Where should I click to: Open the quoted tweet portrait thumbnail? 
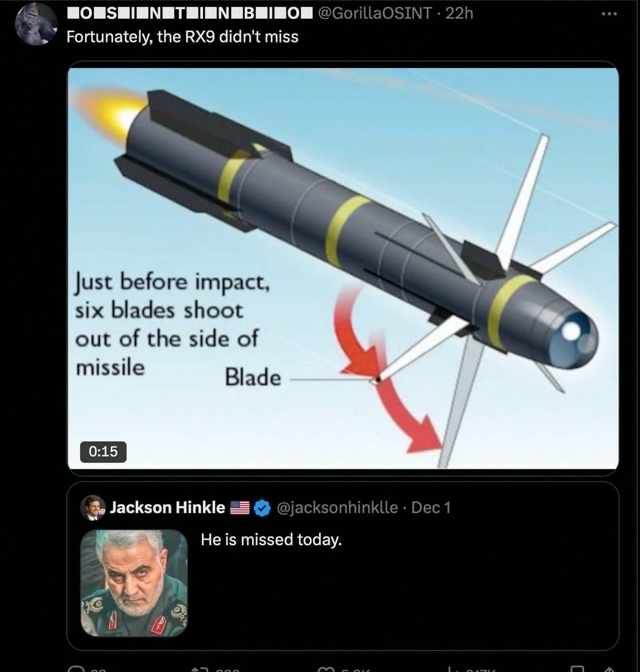(134, 583)
